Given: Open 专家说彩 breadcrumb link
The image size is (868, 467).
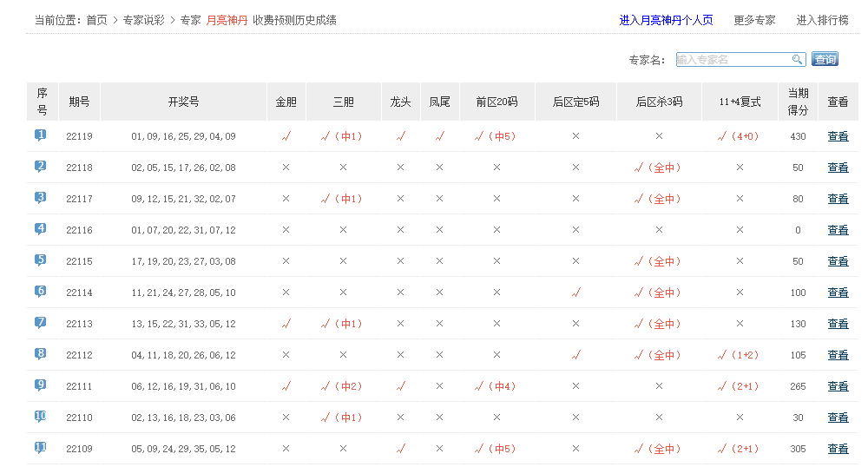Looking at the screenshot, I should pos(143,20).
